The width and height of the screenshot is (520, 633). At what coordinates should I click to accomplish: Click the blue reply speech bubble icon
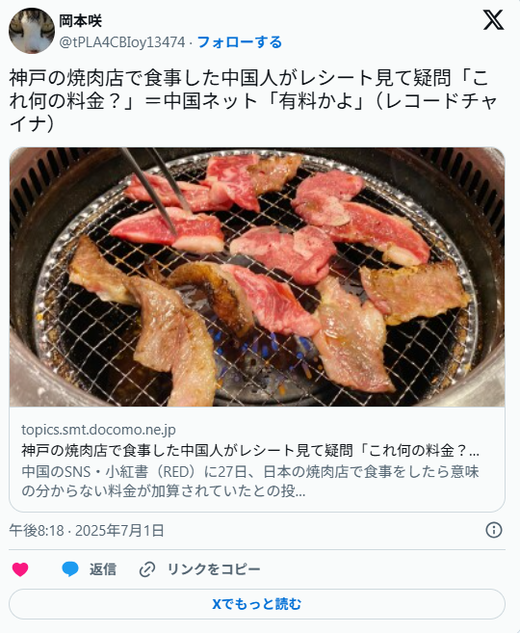[x=70, y=569]
